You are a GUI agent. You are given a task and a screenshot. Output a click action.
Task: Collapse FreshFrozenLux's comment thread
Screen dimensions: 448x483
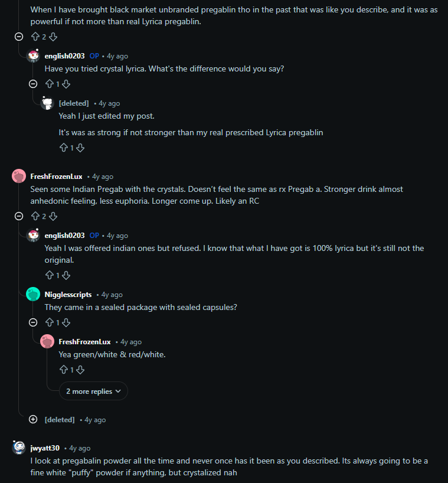pos(19,216)
